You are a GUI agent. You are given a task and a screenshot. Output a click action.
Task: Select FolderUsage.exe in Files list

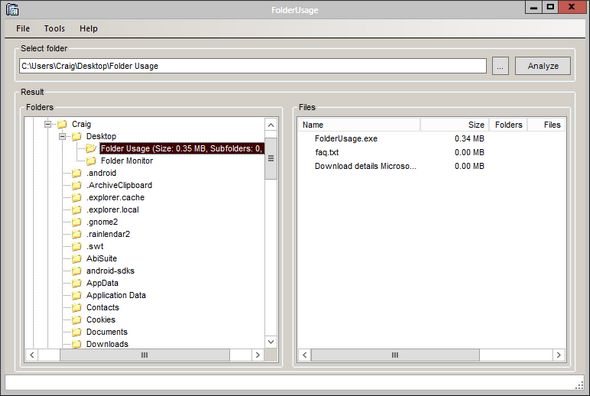346,139
